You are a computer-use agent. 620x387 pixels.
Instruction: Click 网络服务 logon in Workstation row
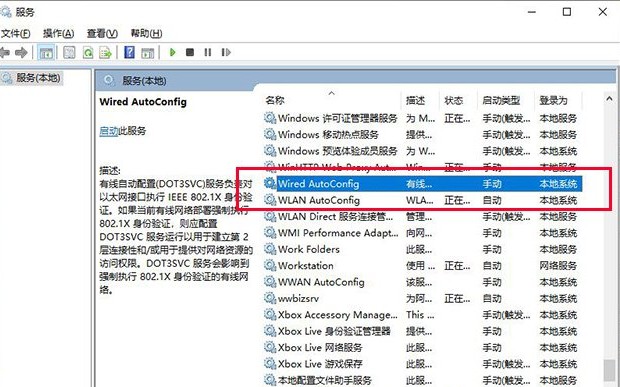tap(558, 266)
